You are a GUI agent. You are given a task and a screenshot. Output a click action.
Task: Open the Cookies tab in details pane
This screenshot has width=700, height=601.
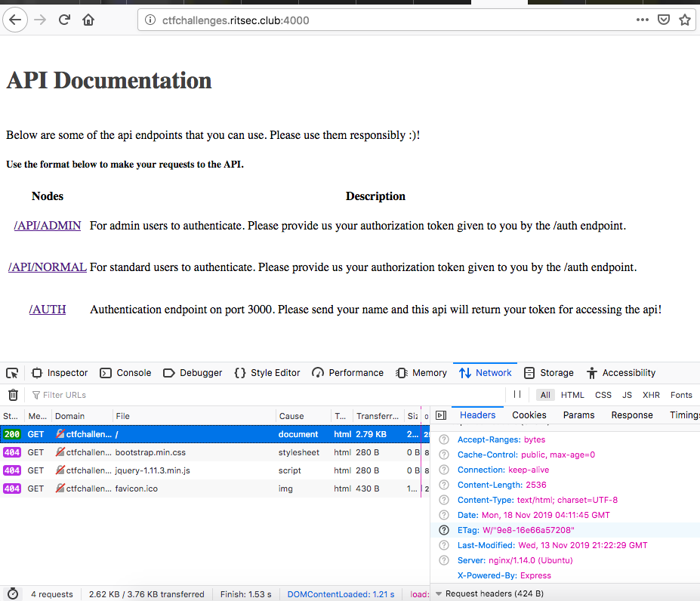coord(529,415)
